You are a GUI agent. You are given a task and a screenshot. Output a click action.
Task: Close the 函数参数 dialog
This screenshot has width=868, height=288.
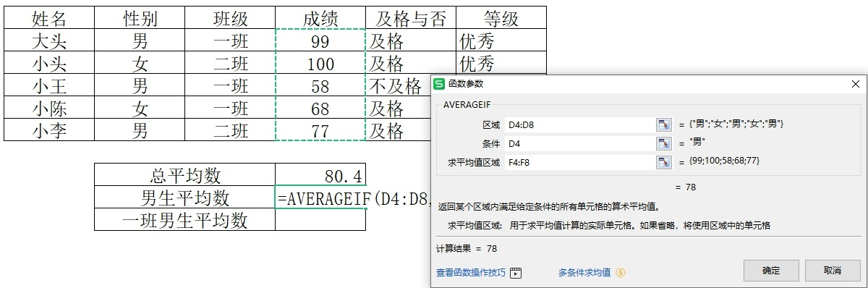[x=856, y=84]
